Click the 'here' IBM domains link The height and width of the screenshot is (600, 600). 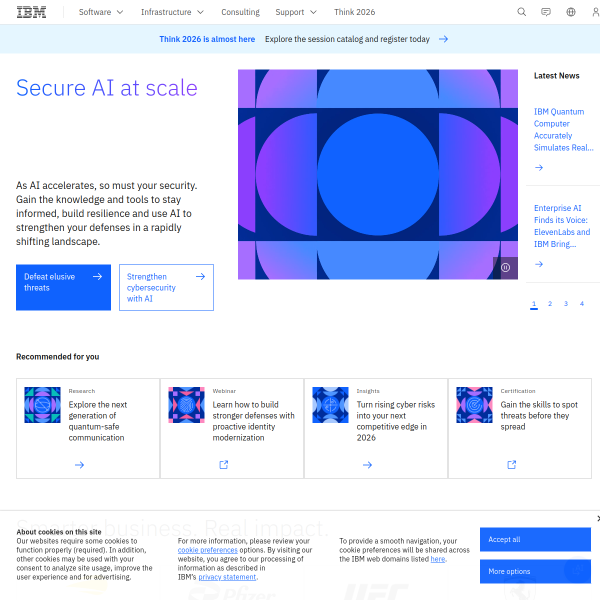coord(438,559)
